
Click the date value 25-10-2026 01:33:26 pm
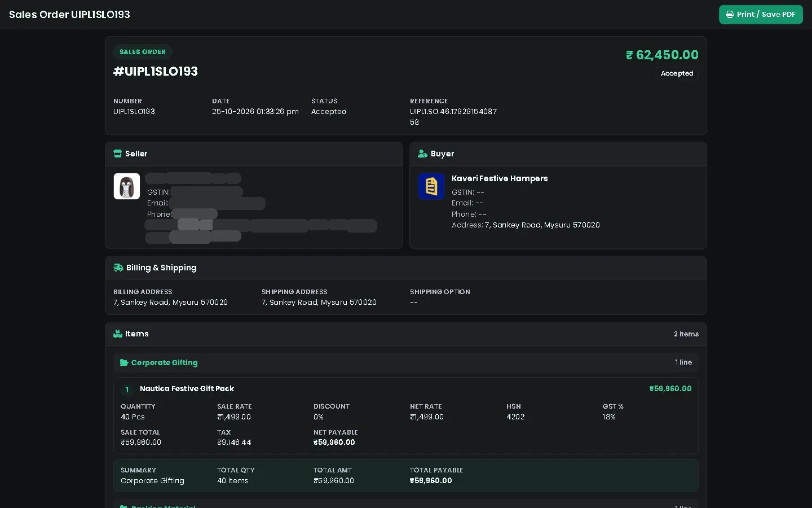255,112
